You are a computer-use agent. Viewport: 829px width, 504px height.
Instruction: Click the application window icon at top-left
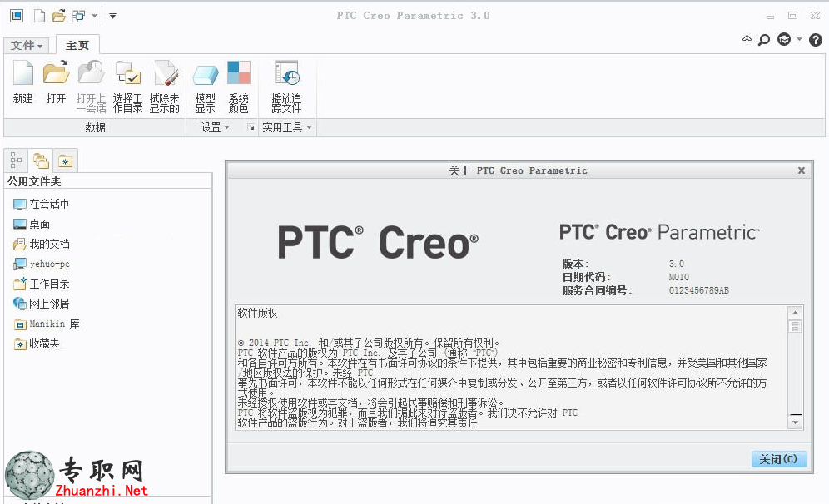[17, 16]
